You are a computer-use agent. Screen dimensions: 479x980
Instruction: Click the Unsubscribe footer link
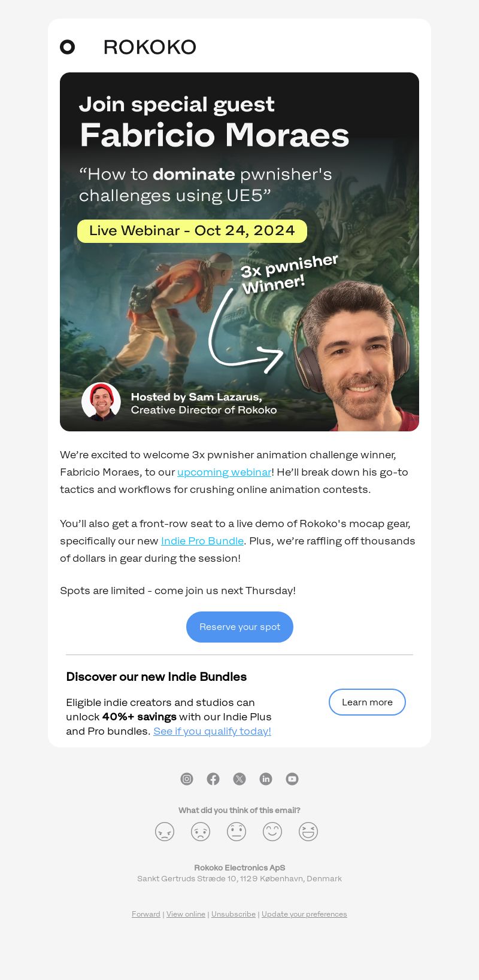click(234, 914)
